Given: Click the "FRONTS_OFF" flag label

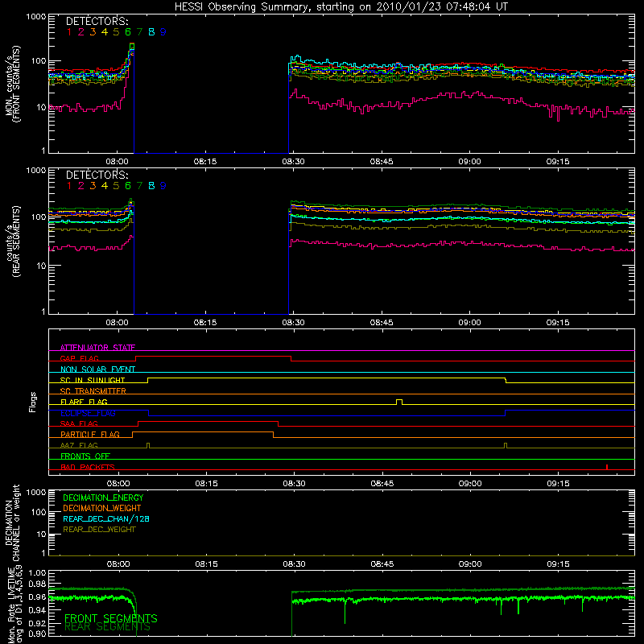Looking at the screenshot, I should (x=85, y=456).
